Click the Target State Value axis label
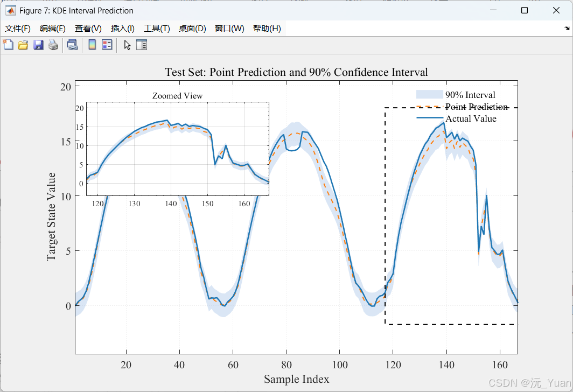573x392 pixels. [x=51, y=216]
